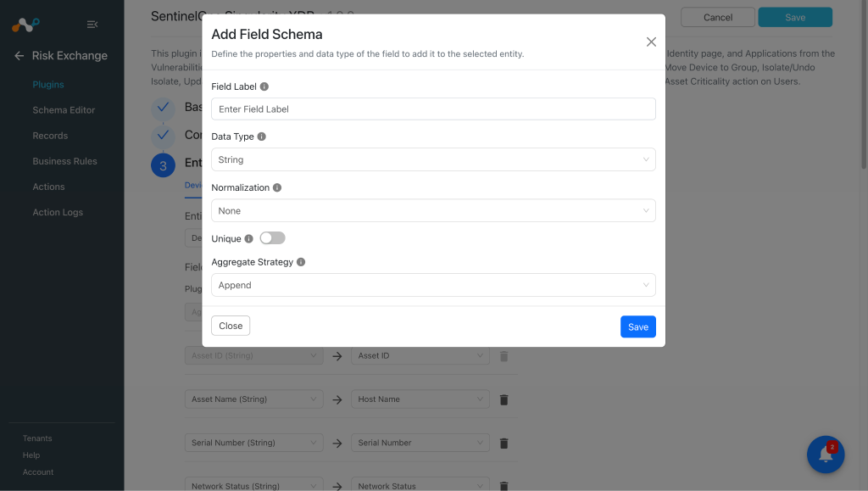868x491 pixels.
Task: Focus the Enter Field Label input
Action: pos(433,109)
